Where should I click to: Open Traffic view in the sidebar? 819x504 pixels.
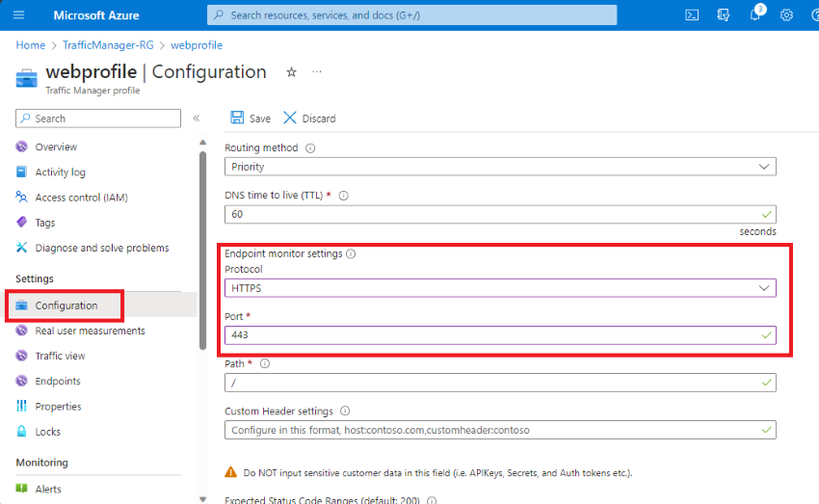[60, 356]
